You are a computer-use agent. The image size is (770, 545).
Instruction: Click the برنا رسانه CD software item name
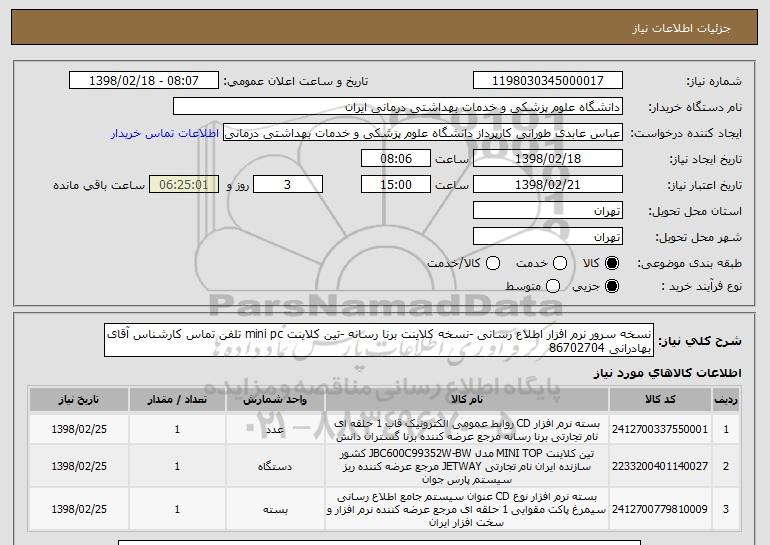(466, 430)
